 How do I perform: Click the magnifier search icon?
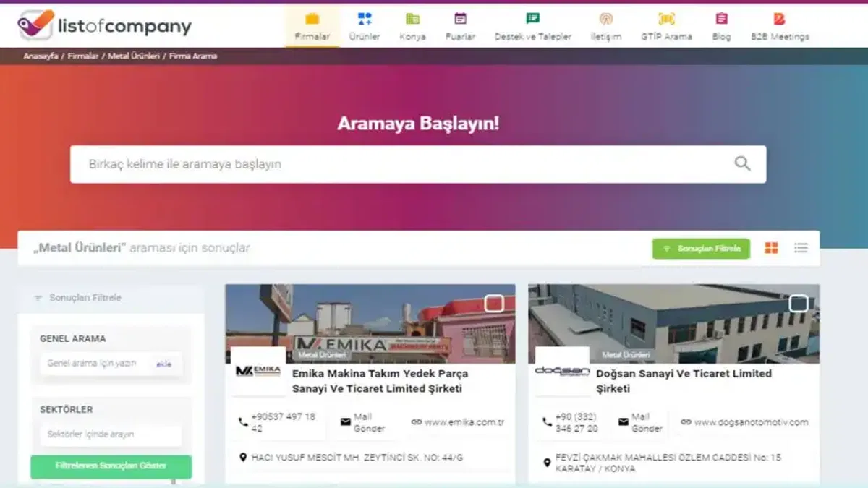point(743,163)
